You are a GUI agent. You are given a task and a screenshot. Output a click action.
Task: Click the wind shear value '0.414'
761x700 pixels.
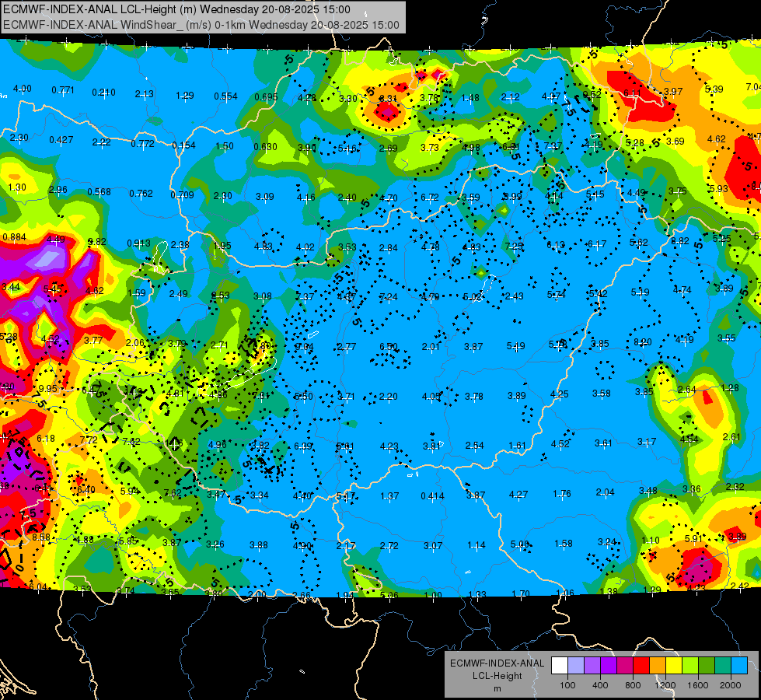(432, 496)
